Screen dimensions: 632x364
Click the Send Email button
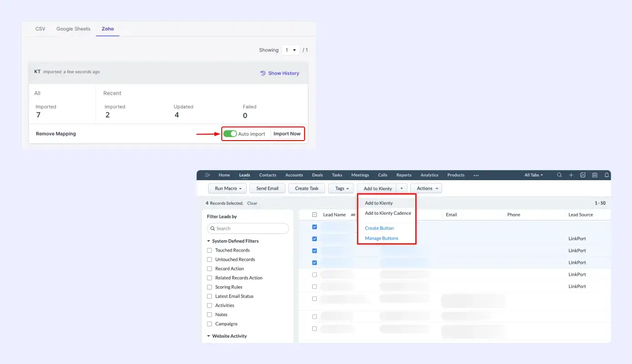coord(267,188)
